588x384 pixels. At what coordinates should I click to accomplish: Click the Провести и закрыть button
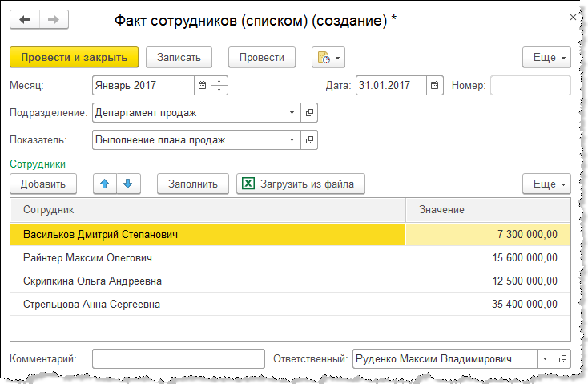(74, 57)
